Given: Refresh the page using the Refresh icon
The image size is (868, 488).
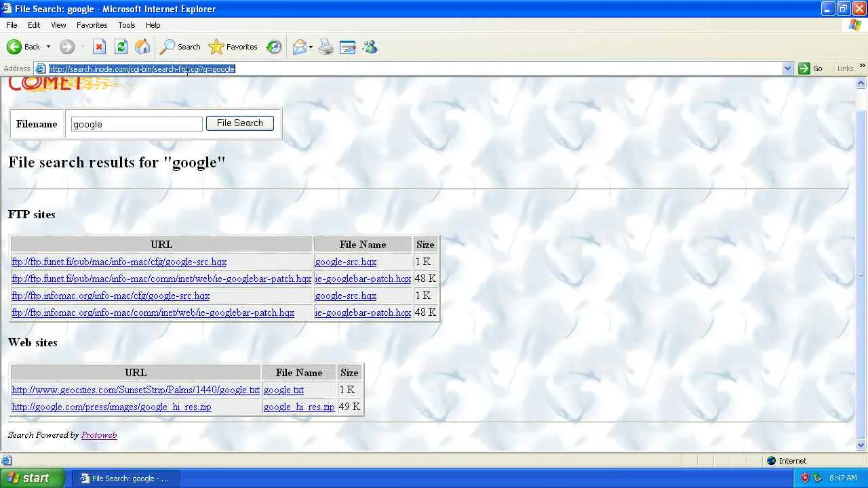Looking at the screenshot, I should pos(121,47).
